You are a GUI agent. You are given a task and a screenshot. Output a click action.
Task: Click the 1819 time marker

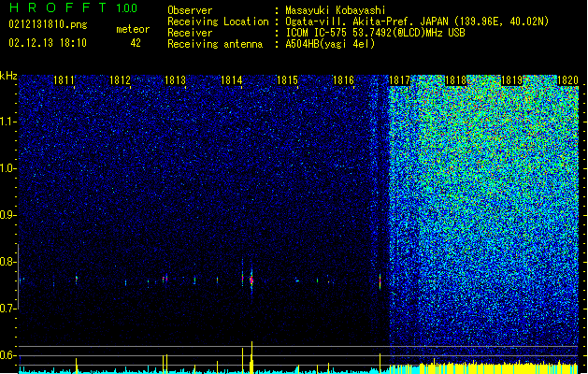click(511, 80)
